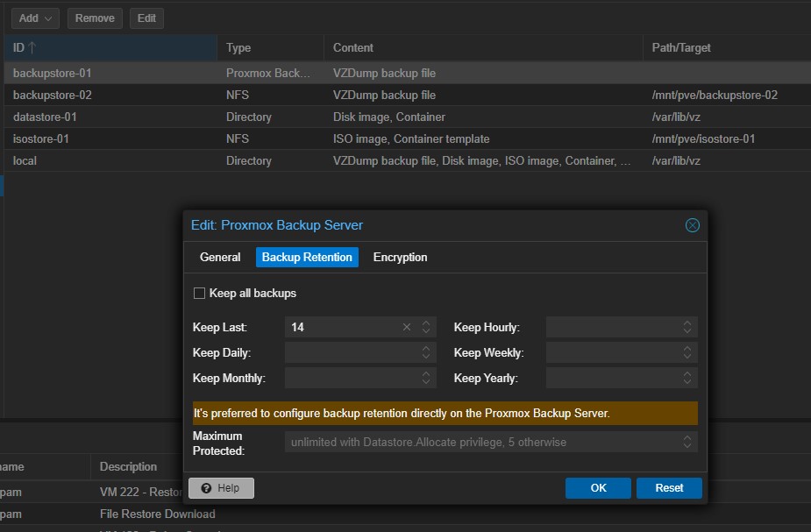Clear the Keep Last value with X icon
Screen dimensions: 811x532
[406, 327]
